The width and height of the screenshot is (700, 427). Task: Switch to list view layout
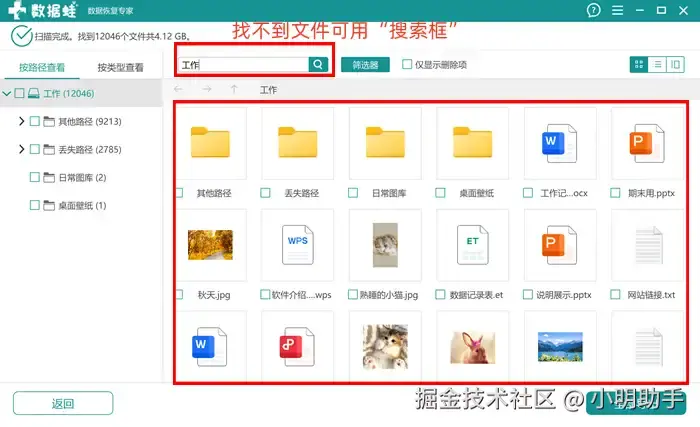point(657,64)
